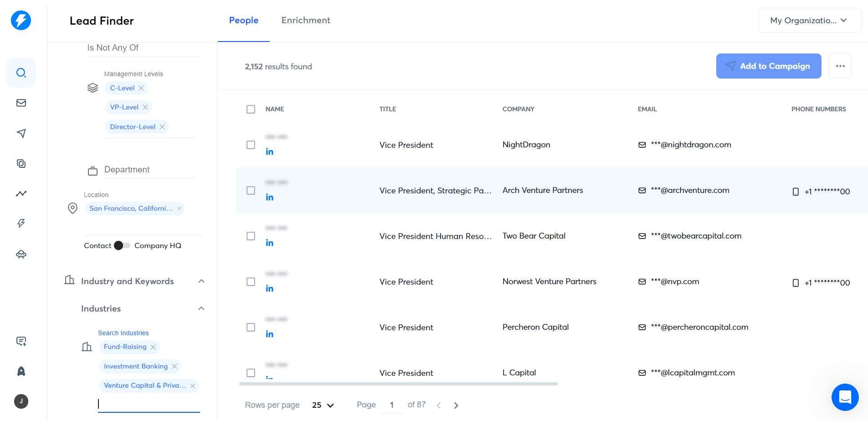Click the Search Industries input field
The width and height of the screenshot is (868, 421).
point(149,405)
